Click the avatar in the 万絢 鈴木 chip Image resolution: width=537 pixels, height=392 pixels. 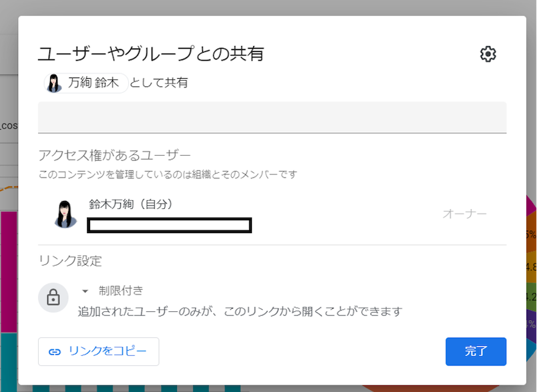coord(54,83)
